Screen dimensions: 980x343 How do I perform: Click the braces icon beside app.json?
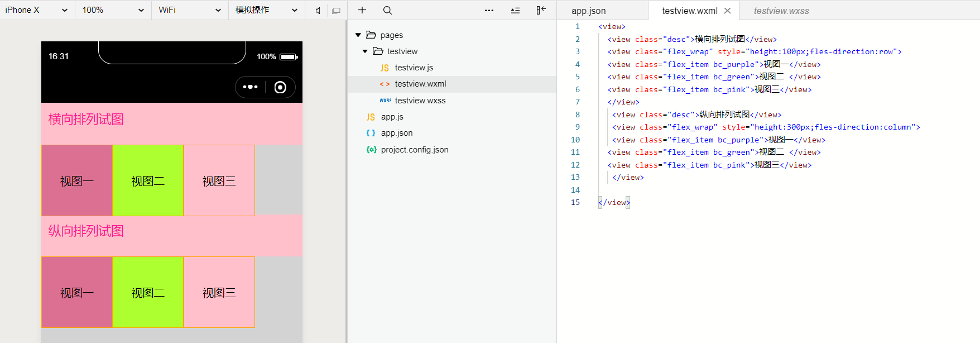click(x=371, y=133)
